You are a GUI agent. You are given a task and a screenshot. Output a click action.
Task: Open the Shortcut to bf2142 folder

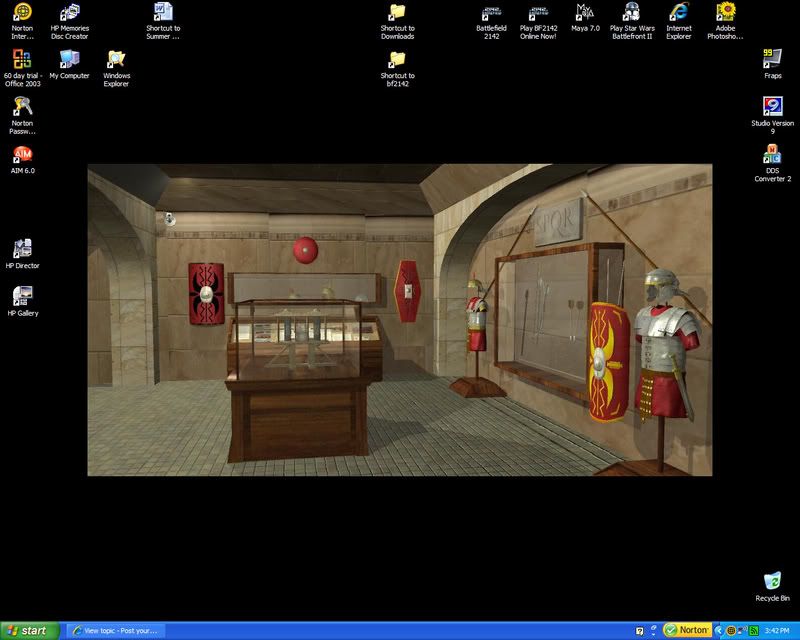tap(397, 68)
